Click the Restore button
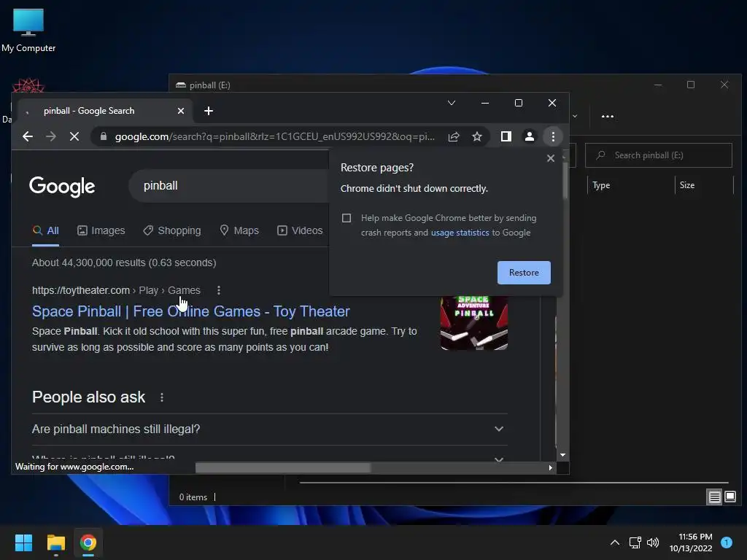The image size is (747, 560). (x=524, y=273)
